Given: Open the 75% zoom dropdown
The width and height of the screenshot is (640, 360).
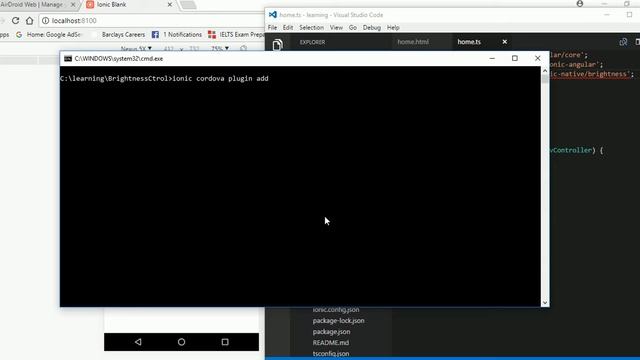Looking at the screenshot, I should coord(220,49).
